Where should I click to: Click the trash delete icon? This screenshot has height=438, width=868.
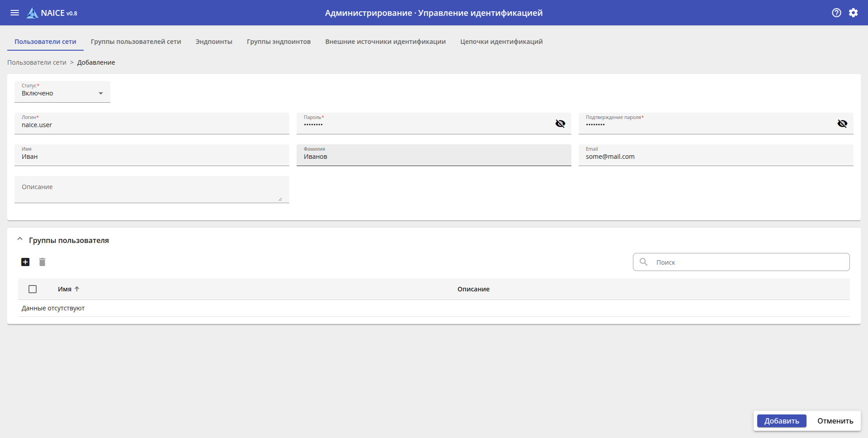(x=42, y=262)
